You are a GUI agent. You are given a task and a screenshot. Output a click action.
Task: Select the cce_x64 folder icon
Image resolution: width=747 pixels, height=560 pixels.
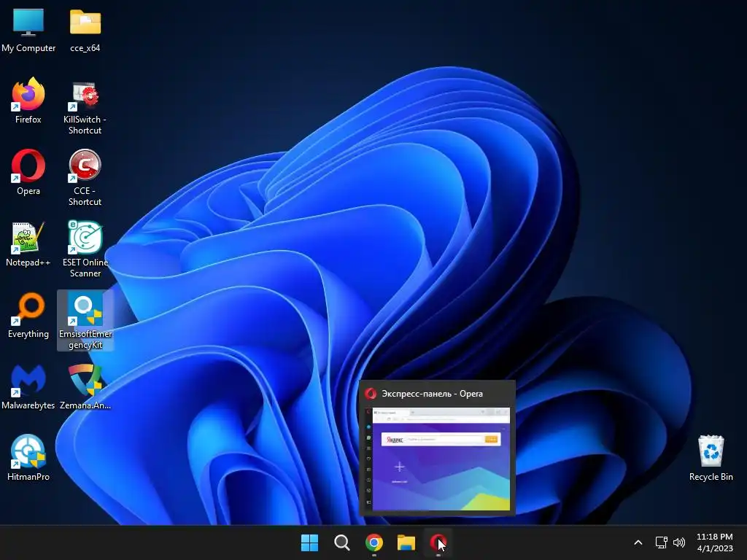pos(85,29)
